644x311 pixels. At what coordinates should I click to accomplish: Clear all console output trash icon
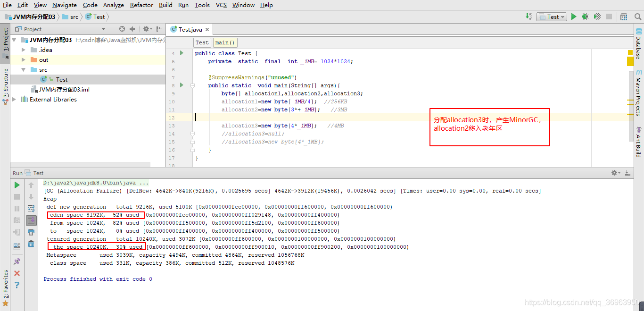[31, 244]
